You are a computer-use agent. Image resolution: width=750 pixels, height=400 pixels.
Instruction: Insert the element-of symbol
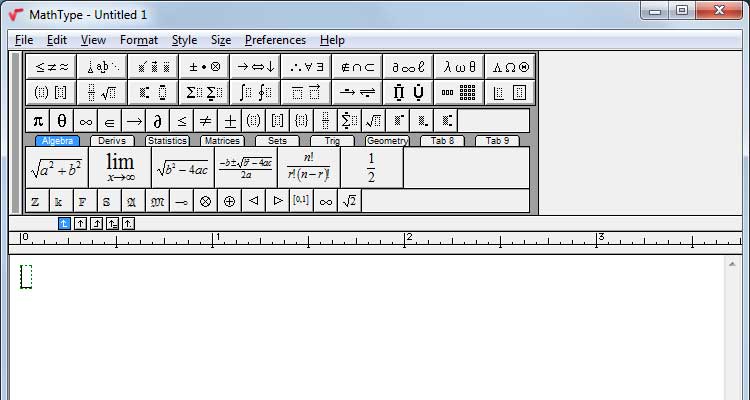[110, 121]
